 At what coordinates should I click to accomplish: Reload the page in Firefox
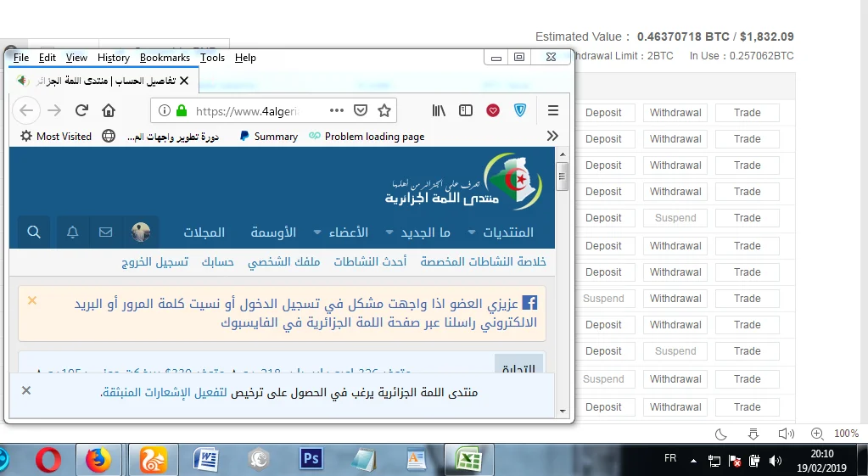[x=81, y=110]
